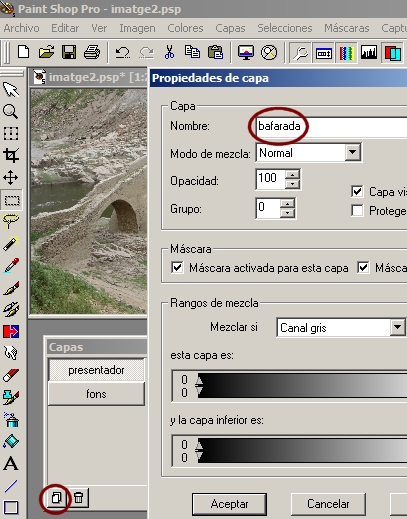Open the Selecciones menu
Image resolution: width=407 pixels, height=519 pixels.
pyautogui.click(x=285, y=28)
